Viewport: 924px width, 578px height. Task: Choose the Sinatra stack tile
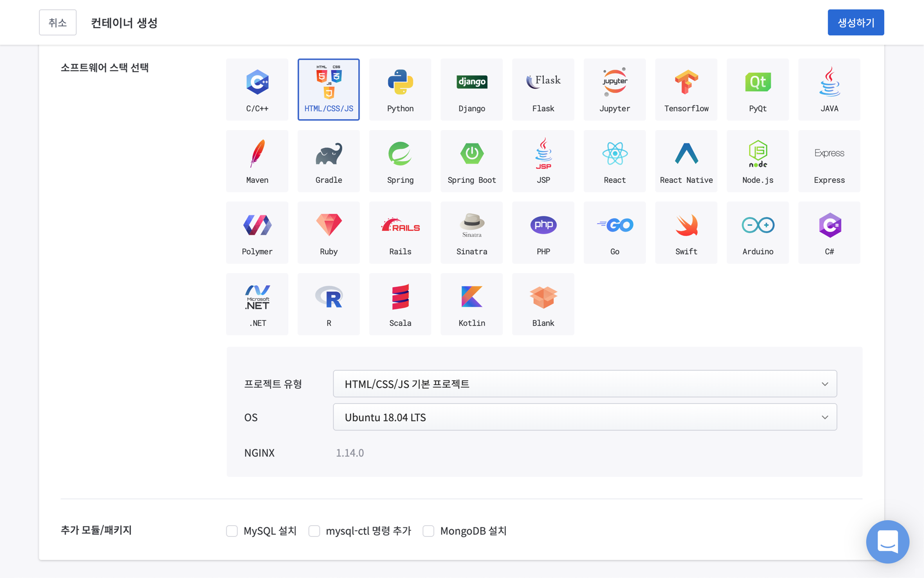click(x=471, y=233)
